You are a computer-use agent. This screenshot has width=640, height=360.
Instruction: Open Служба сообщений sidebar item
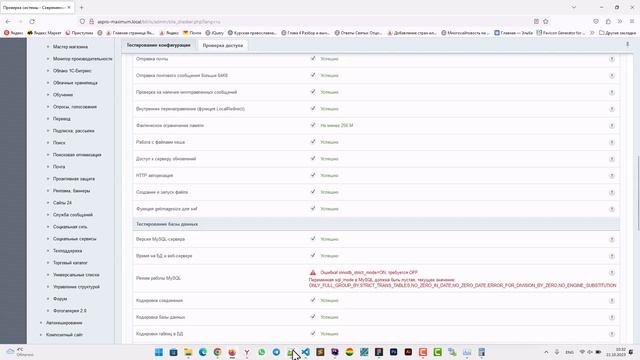[x=73, y=215]
